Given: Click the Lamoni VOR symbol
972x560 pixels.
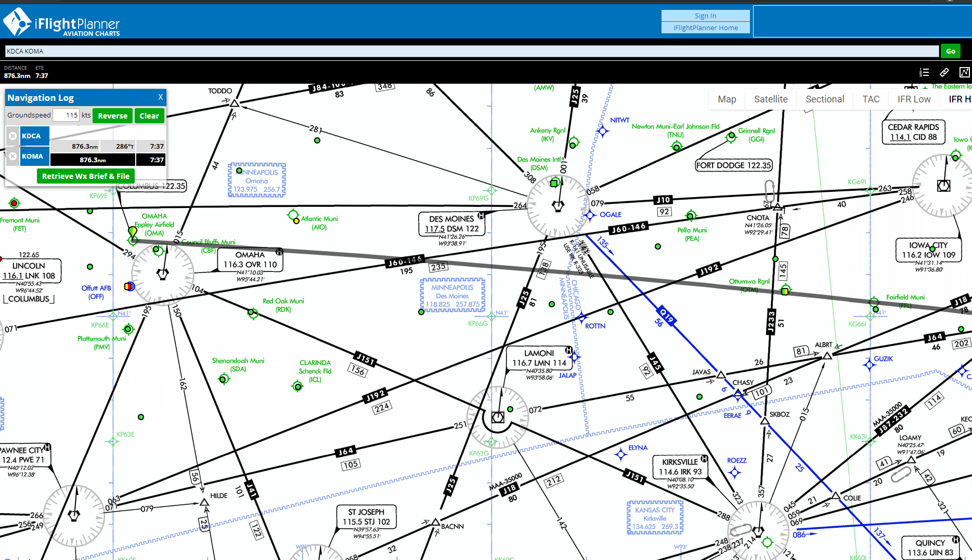Looking at the screenshot, I should 498,417.
